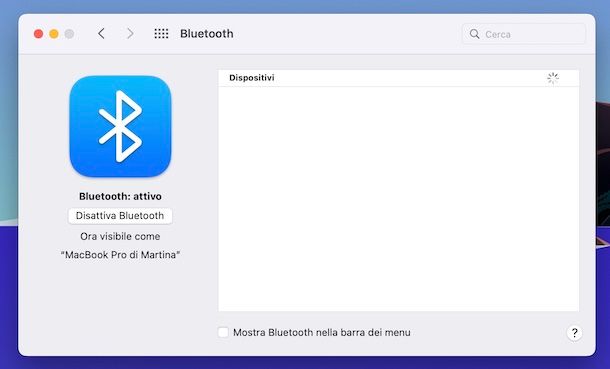Image resolution: width=610 pixels, height=369 pixels.
Task: Click the "MacBook Pro di Martina" name
Action: (120, 255)
